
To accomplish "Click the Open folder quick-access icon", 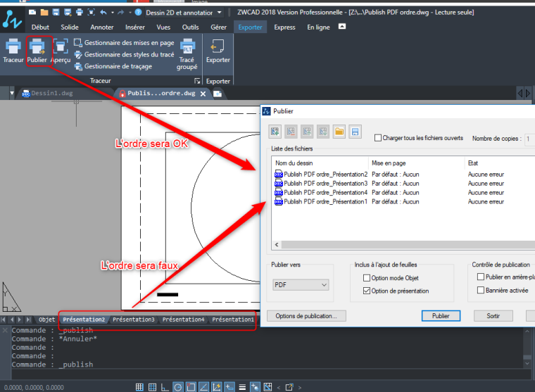I will coord(44,12).
